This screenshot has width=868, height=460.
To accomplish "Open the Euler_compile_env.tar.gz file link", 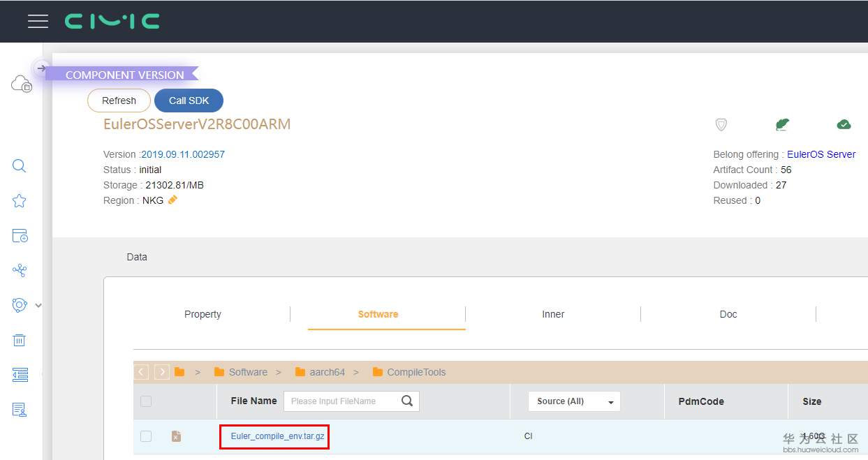I will [x=277, y=436].
